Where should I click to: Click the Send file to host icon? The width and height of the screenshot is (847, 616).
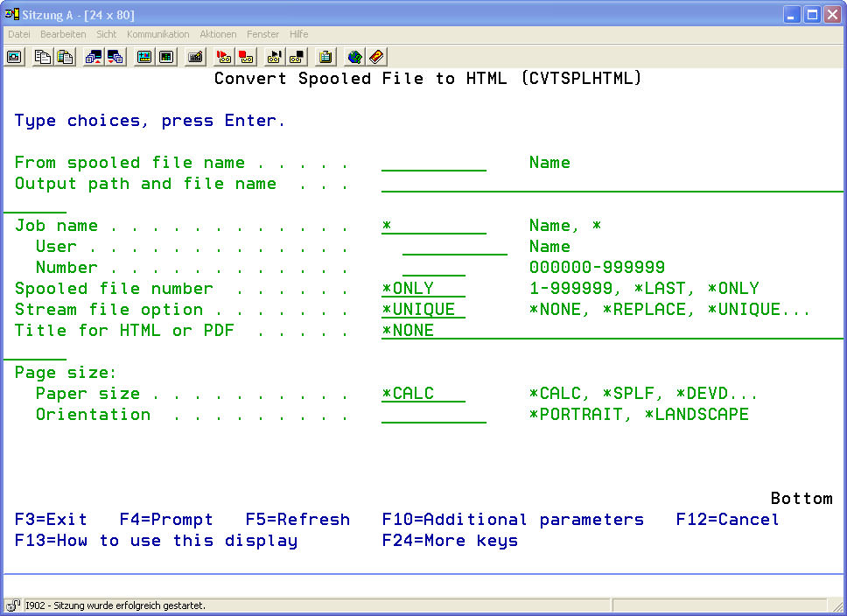click(x=94, y=57)
